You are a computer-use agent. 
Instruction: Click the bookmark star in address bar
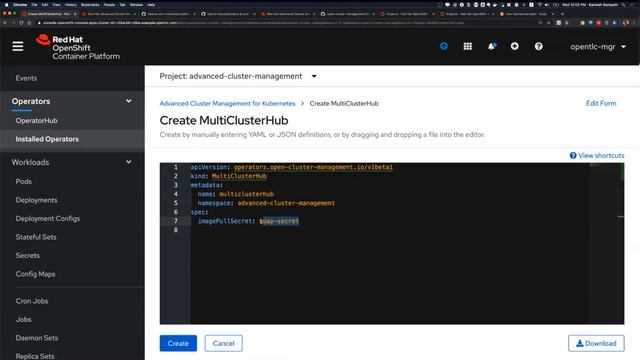pyautogui.click(x=549, y=23)
